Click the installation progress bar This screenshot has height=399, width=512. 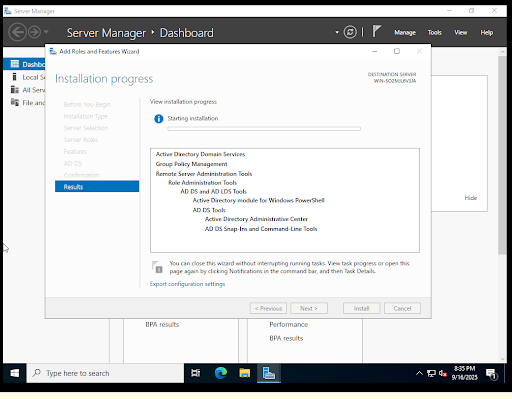point(264,129)
